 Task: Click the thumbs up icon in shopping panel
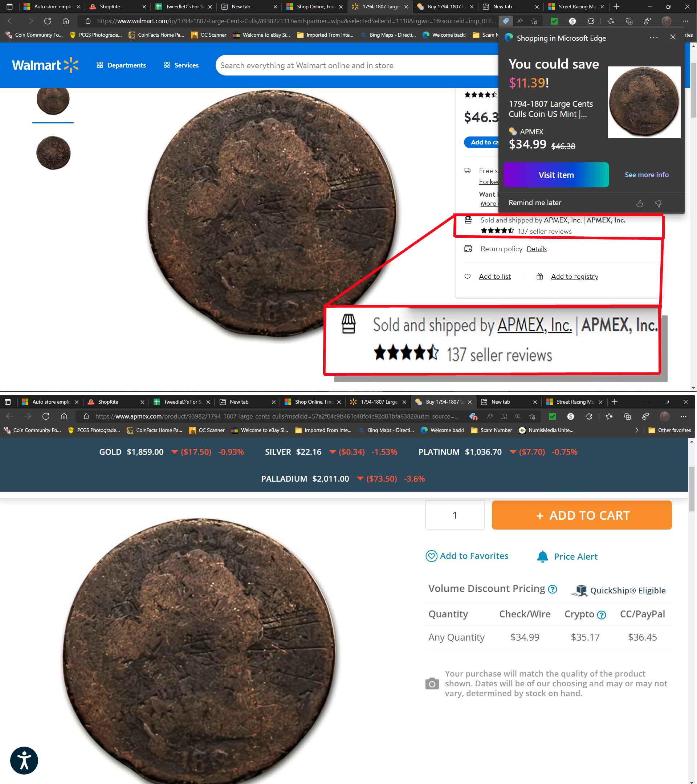click(639, 204)
